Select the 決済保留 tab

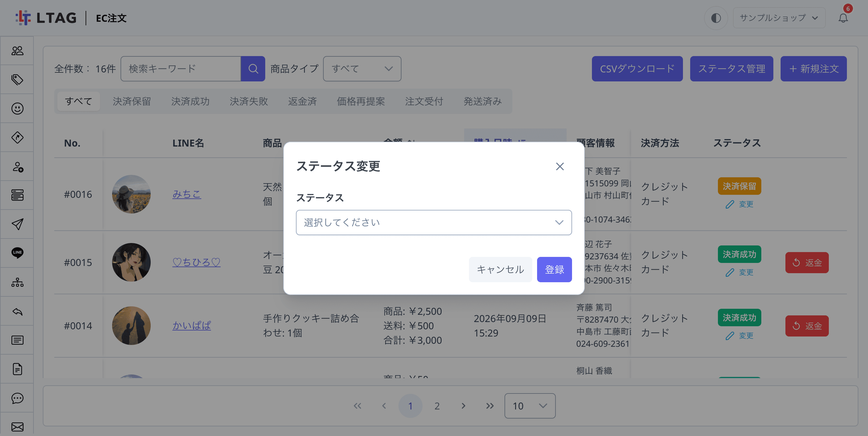coord(132,101)
